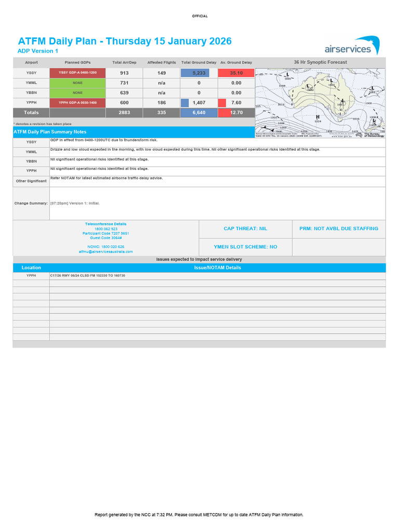
Task: Click the Issue/NOTAM Details header
Action: [218, 268]
